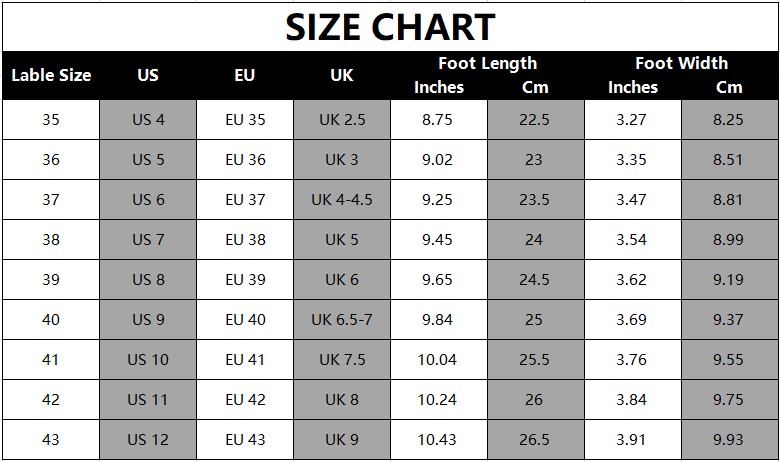Screen dimensions: 780x462
Task: Click the US 8 cell
Action: tap(148, 280)
